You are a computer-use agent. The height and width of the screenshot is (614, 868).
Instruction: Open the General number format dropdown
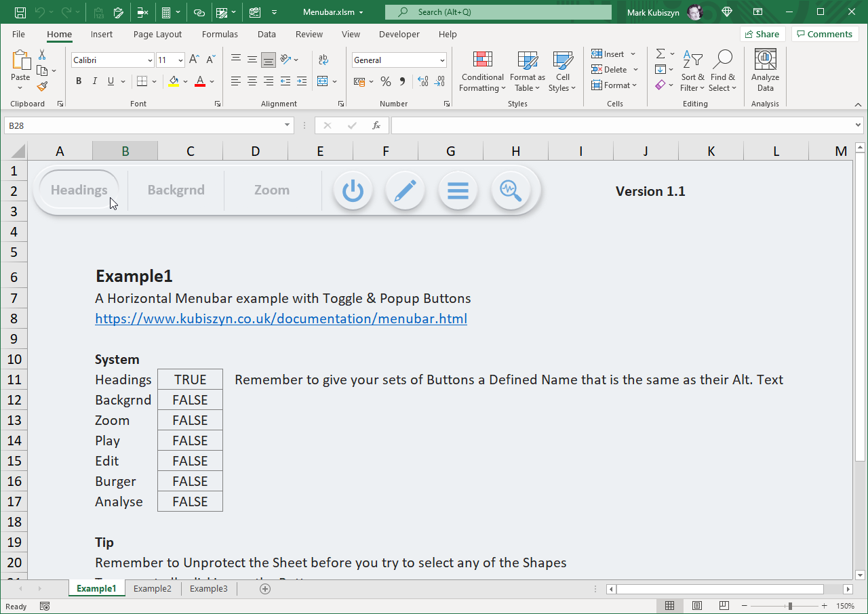coord(442,60)
